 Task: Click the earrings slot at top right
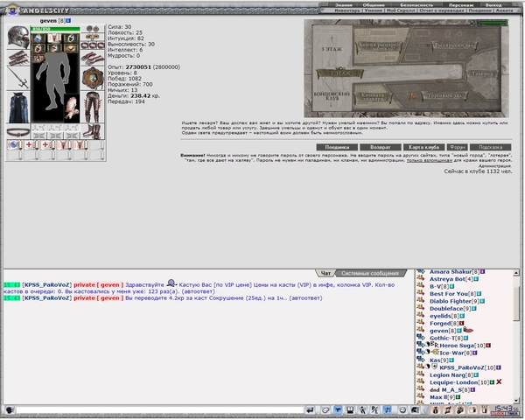point(93,29)
